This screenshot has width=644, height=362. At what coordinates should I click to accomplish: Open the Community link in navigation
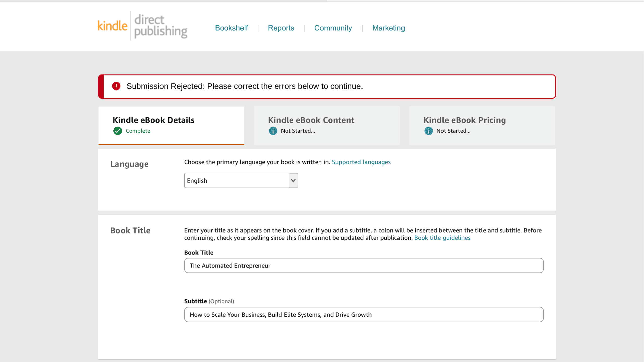coord(333,28)
